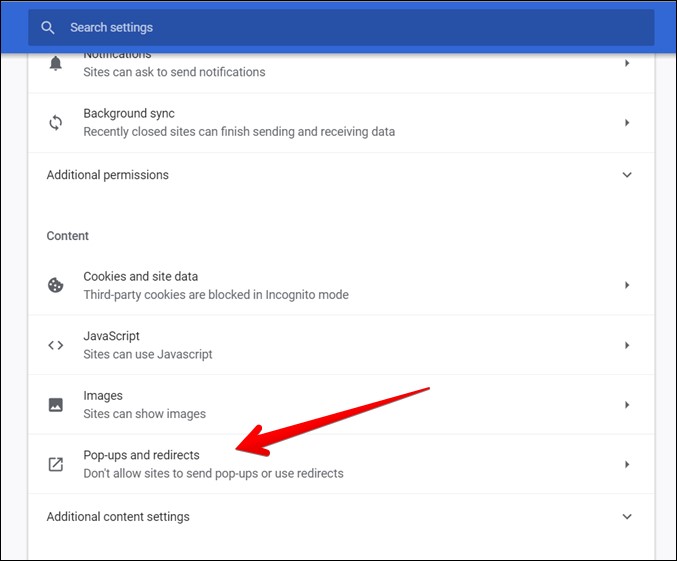Open Notifications via its right arrow
The image size is (677, 561).
click(x=627, y=63)
